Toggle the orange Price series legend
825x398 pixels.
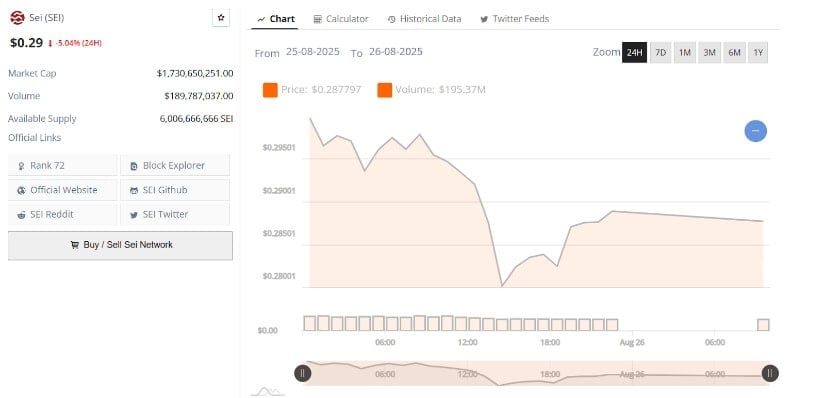click(270, 90)
